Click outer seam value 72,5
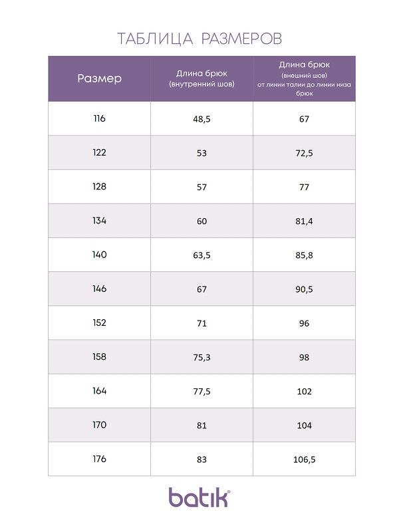 [305, 153]
